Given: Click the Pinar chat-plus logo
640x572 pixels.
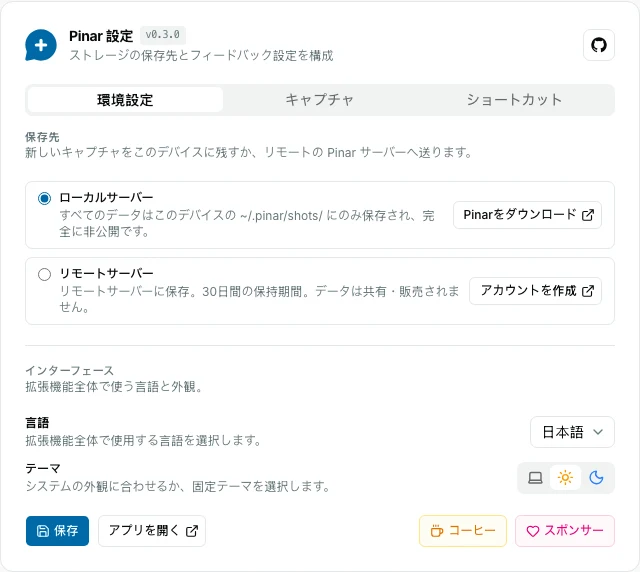Looking at the screenshot, I should coord(41,45).
